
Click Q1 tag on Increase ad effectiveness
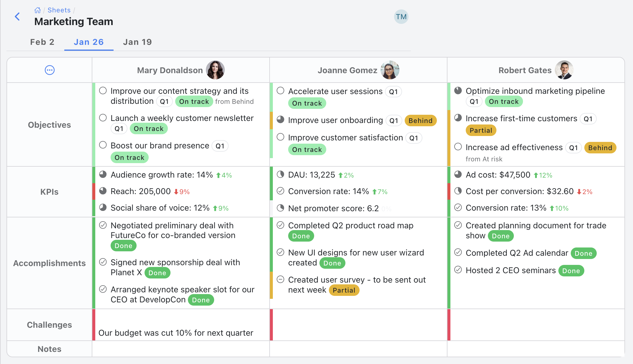point(573,148)
